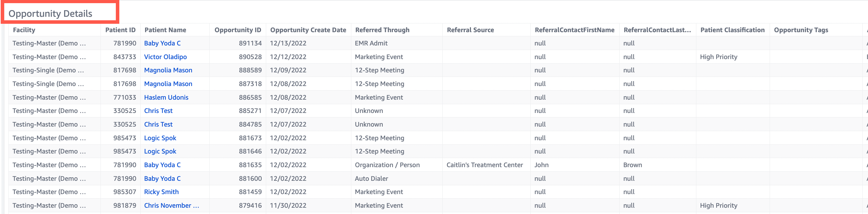Screen dimensions: 868x214
Task: Open the Victor Oladipo patient link
Action: pyautogui.click(x=165, y=57)
